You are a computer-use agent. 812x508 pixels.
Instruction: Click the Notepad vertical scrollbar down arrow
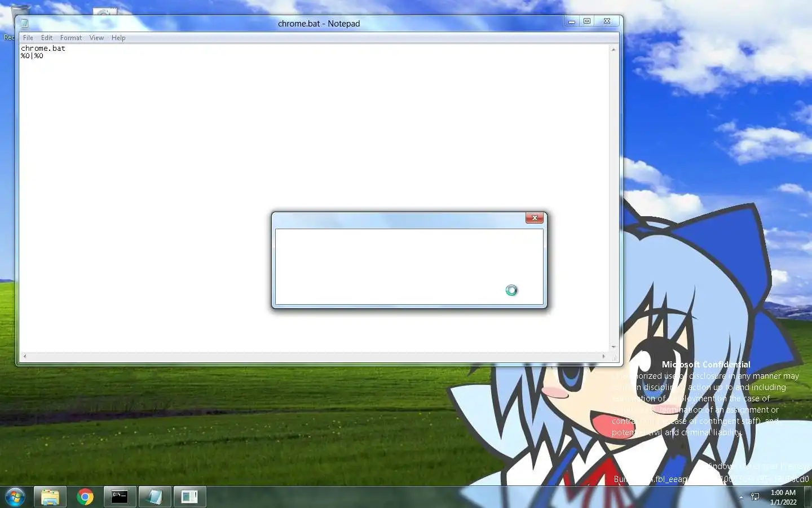614,347
